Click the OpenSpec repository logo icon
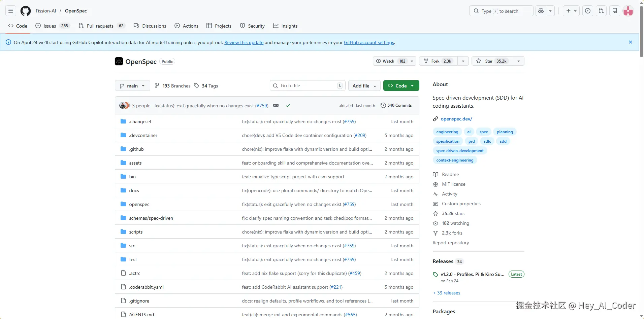 [119, 61]
